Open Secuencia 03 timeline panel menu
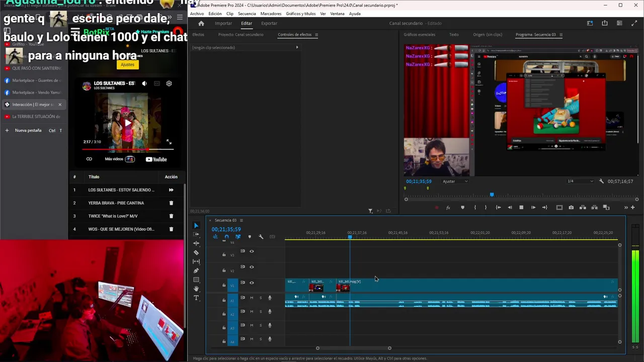Screen dimensions: 644x362 [x=241, y=220]
